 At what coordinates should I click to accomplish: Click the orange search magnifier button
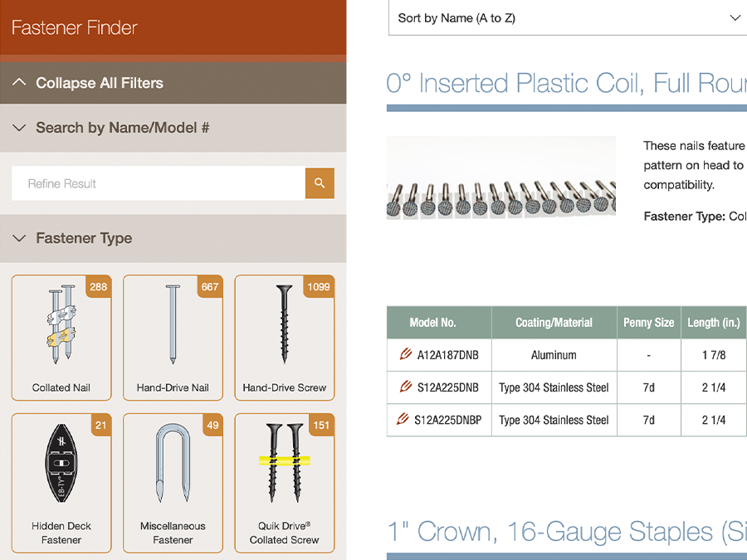pos(320,183)
